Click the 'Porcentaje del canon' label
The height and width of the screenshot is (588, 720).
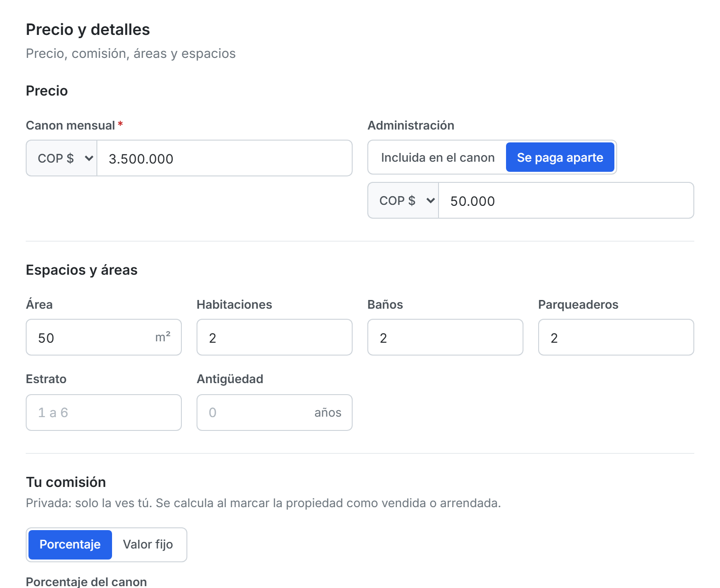[x=86, y=582]
